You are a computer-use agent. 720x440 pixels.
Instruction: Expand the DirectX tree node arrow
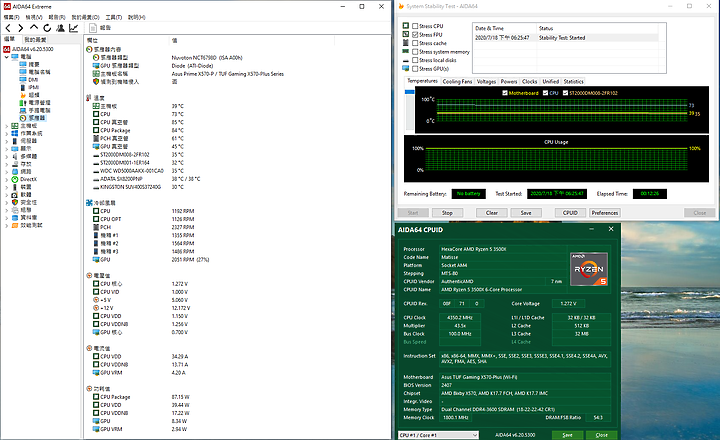(6, 180)
